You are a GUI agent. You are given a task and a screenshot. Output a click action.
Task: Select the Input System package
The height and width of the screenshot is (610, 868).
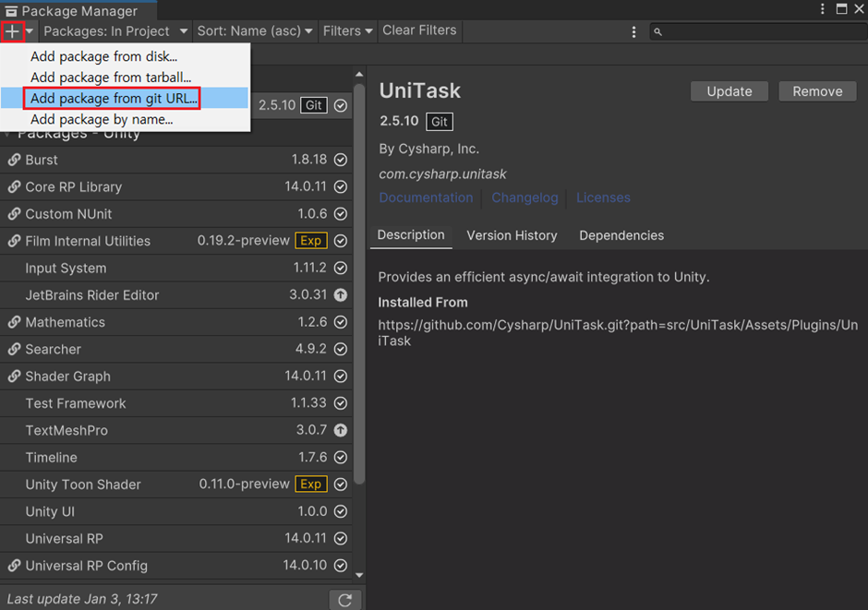point(176,269)
